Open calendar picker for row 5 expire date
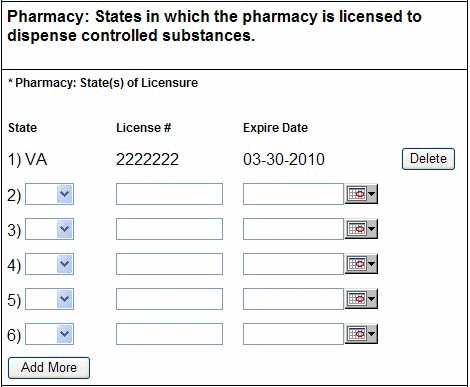Screen dimensions: 470x387 coord(361,299)
